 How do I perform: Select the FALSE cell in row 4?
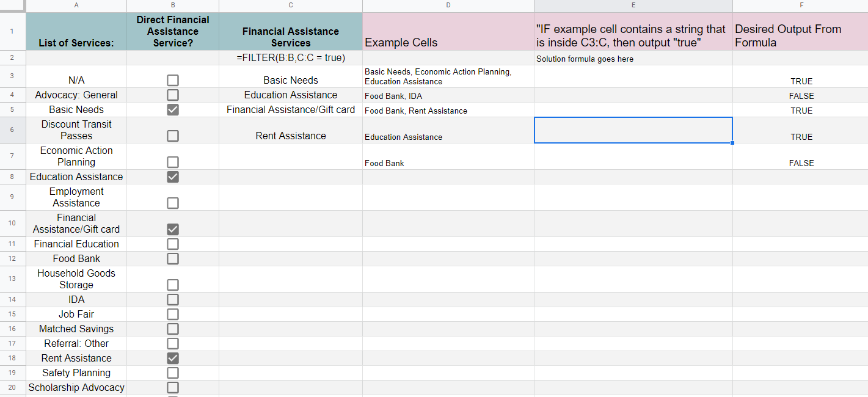coord(800,95)
